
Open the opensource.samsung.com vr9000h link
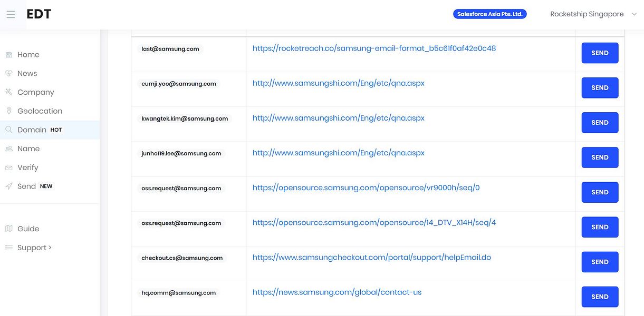pyautogui.click(x=366, y=187)
